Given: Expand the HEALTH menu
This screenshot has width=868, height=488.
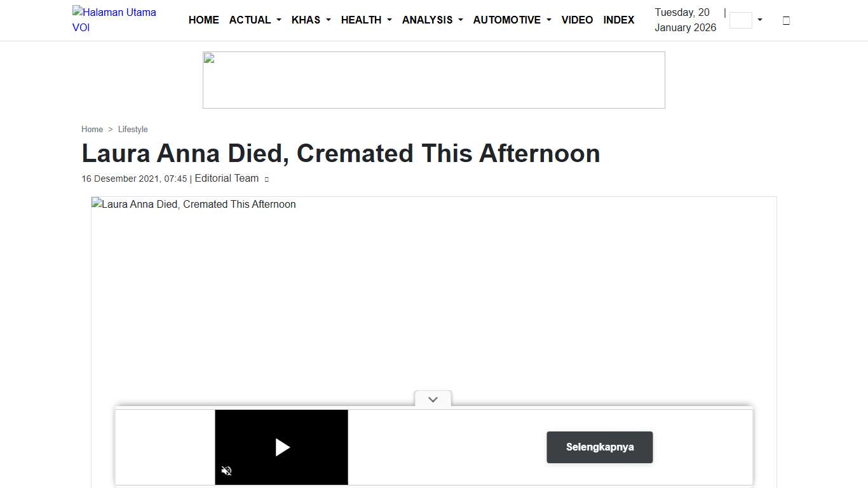Looking at the screenshot, I should pos(366,20).
